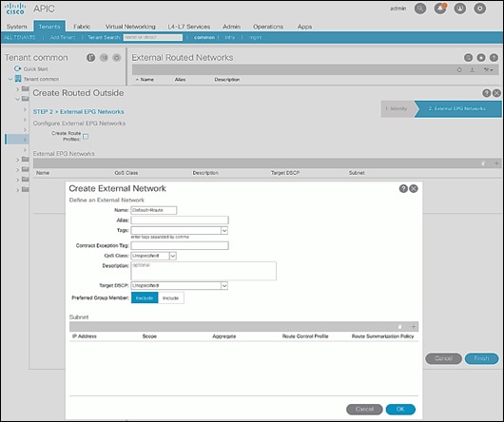504x422 pixels.
Task: Open help for Create External Network dialog
Action: [403, 188]
